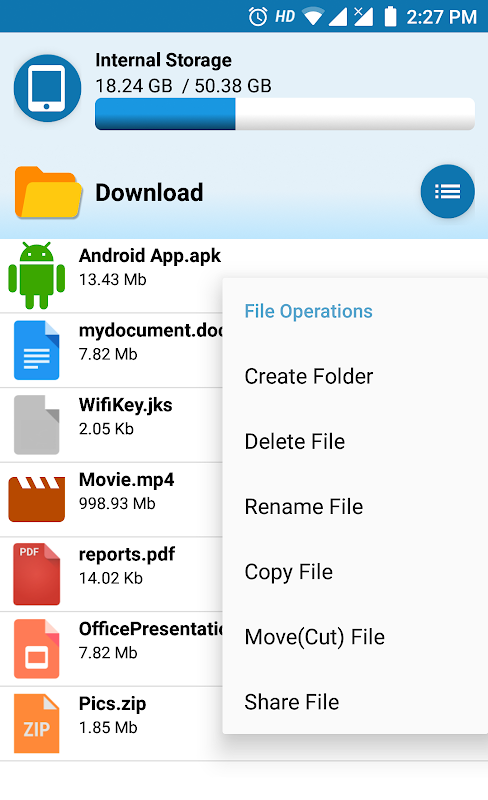Click the 2.05 Kb size label
The width and height of the screenshot is (488, 800).
click(106, 429)
